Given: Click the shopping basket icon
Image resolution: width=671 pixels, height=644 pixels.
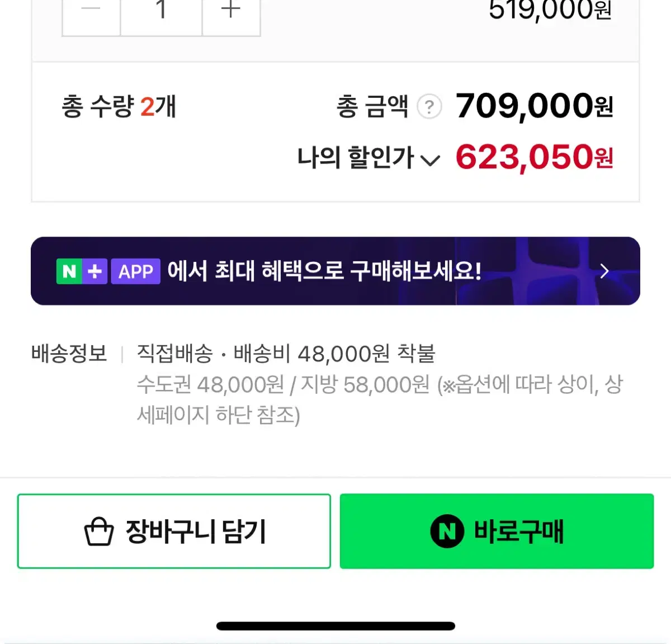Looking at the screenshot, I should coord(99,532).
